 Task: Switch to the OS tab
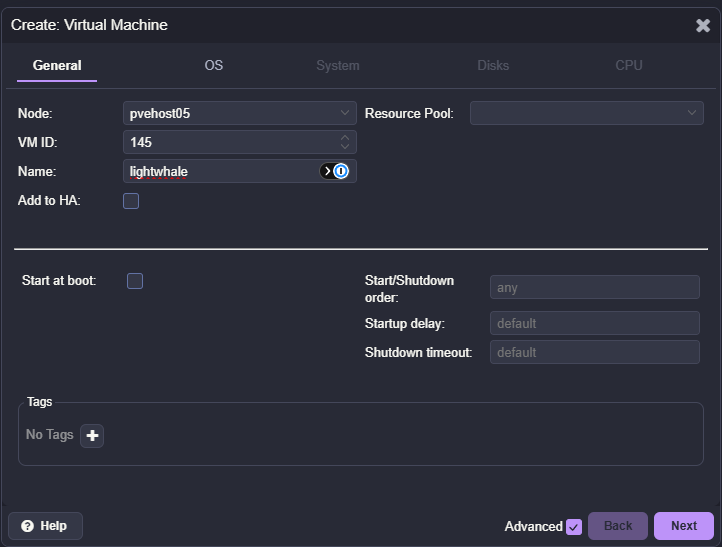[214, 65]
